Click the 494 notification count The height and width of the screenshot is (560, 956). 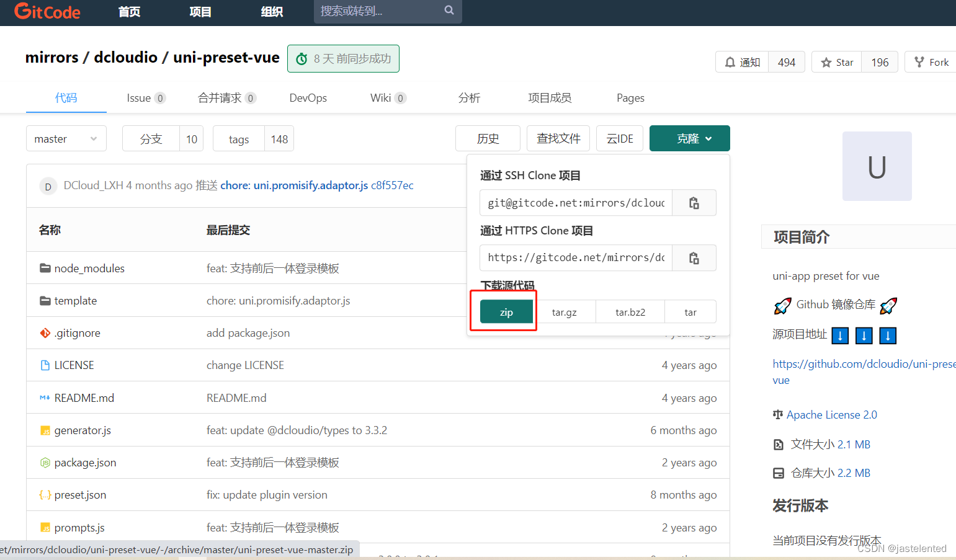[x=787, y=62]
